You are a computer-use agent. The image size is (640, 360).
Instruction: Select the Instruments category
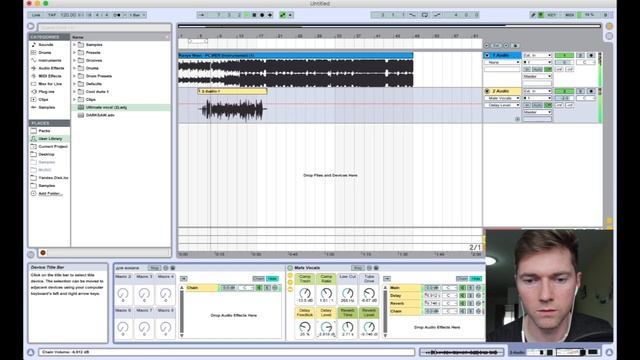click(x=50, y=60)
